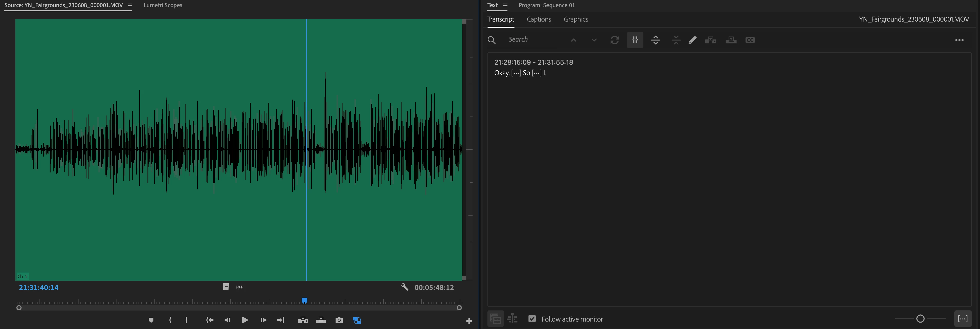Open the Source panel hamburger menu
This screenshot has height=329, width=980.
tap(130, 5)
